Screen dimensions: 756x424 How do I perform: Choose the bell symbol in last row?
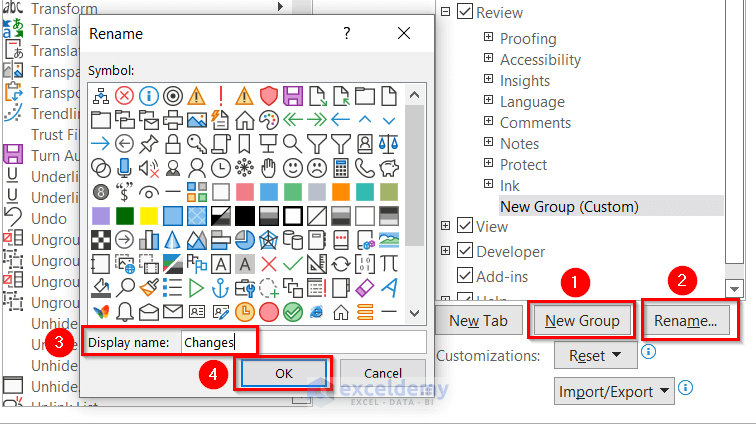(x=124, y=312)
